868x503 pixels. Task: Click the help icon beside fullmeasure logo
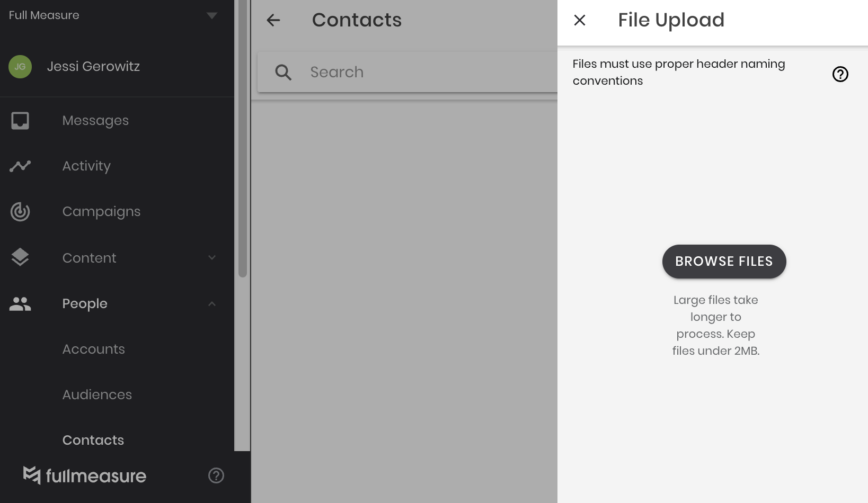coord(216,475)
